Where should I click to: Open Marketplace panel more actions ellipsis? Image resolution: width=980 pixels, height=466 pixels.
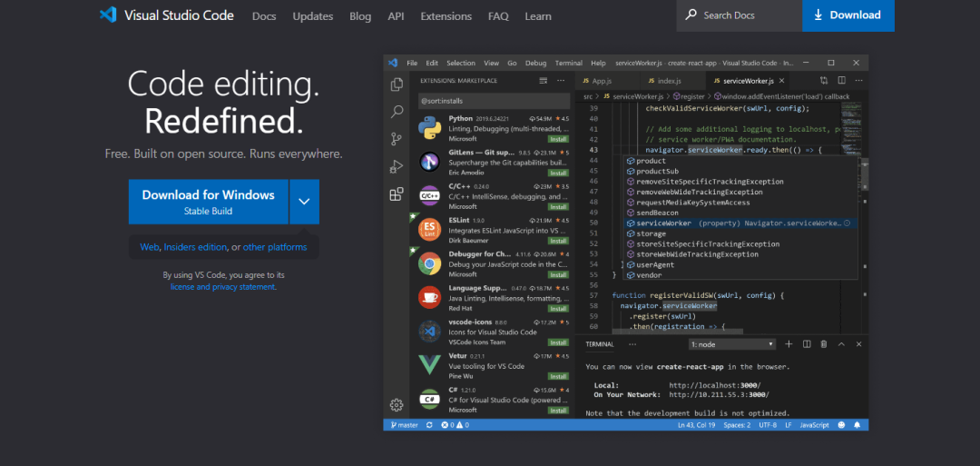tap(561, 81)
